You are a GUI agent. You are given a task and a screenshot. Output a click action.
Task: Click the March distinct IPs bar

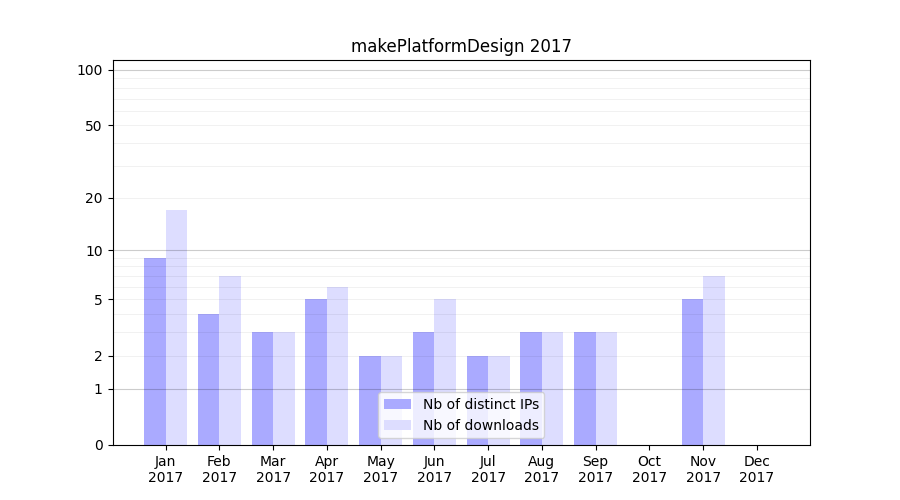click(262, 388)
